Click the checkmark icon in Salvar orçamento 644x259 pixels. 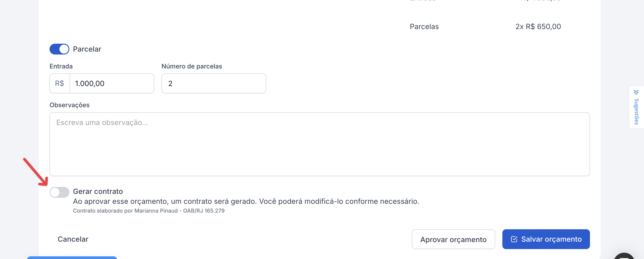pos(514,239)
